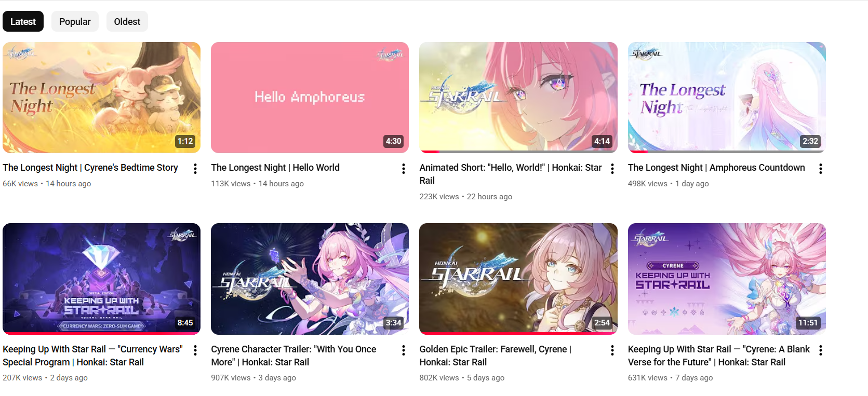Viewport: 868px width, 396px height.
Task: Open three-dot menu for Hello World video
Action: tap(404, 169)
